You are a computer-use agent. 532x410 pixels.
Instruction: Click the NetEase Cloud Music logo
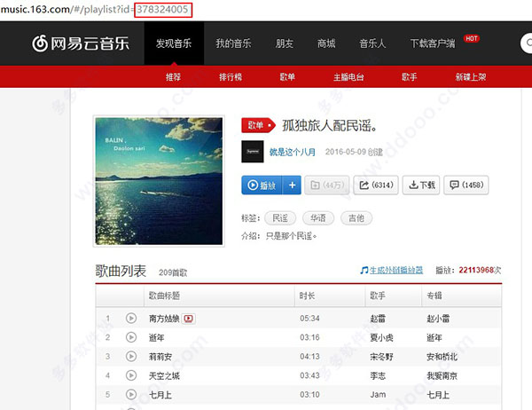click(81, 43)
